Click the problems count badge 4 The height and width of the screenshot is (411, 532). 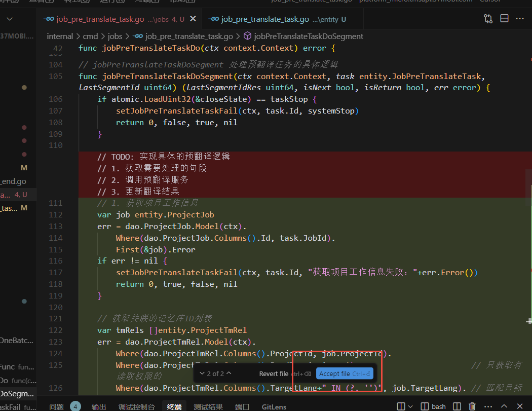click(75, 406)
